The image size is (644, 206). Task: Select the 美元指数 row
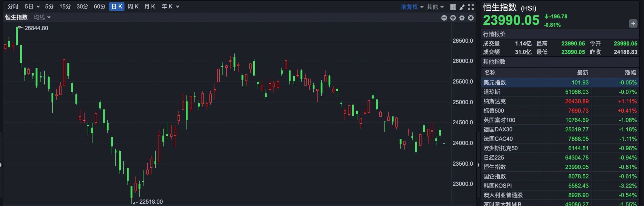[560, 82]
